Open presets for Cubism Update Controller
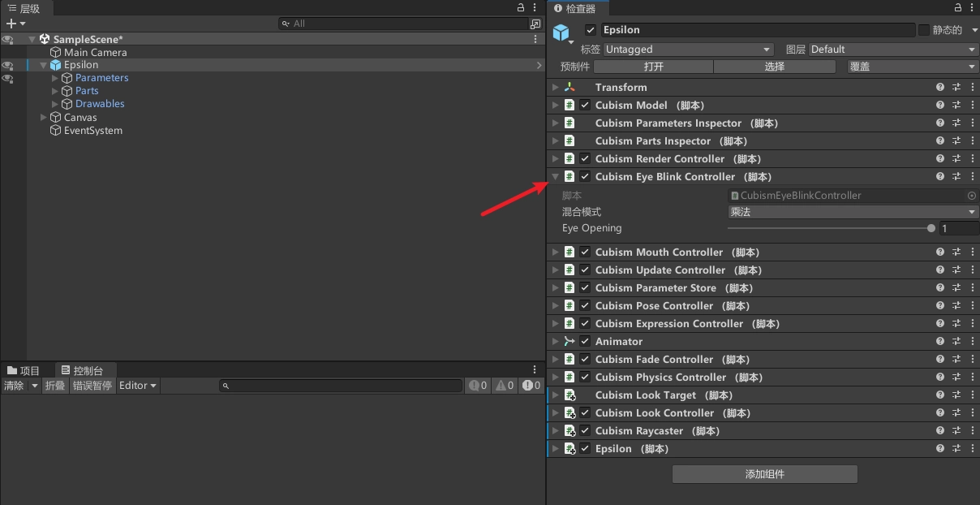This screenshot has width=980, height=505. (956, 270)
